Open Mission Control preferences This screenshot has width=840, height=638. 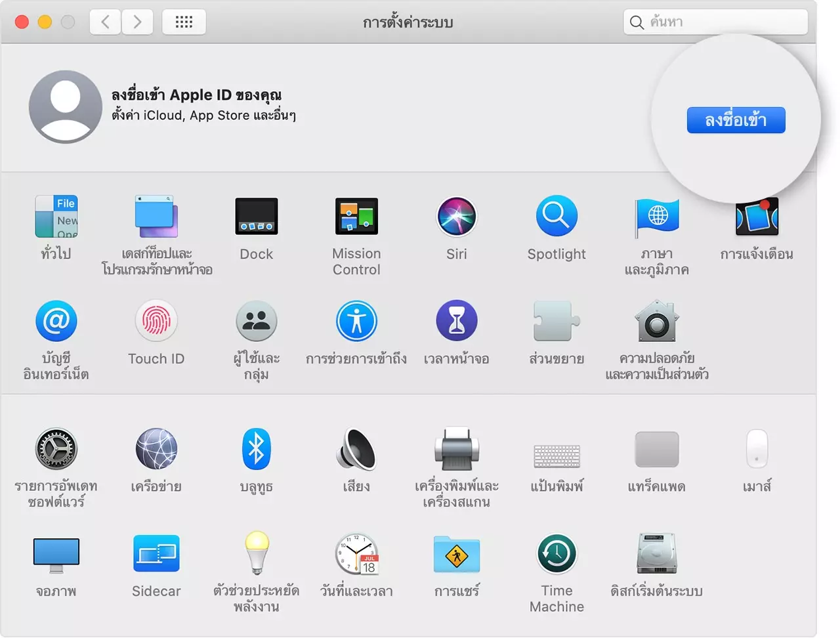tap(356, 217)
